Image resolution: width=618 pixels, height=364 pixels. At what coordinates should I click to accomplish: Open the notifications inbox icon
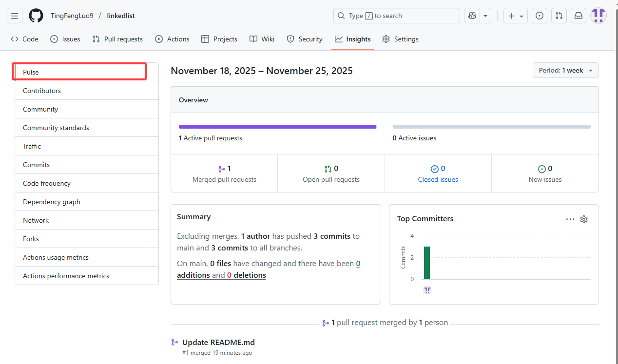click(579, 16)
